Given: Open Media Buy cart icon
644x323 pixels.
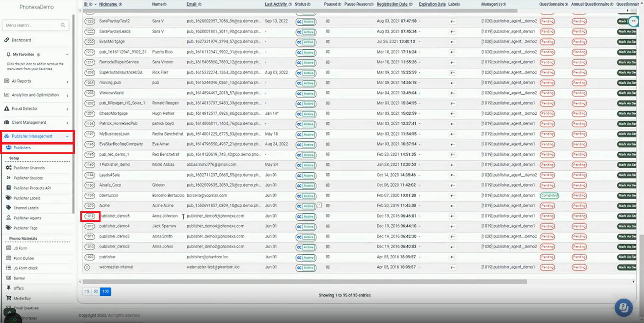Looking at the screenshot, I should 9,298.
